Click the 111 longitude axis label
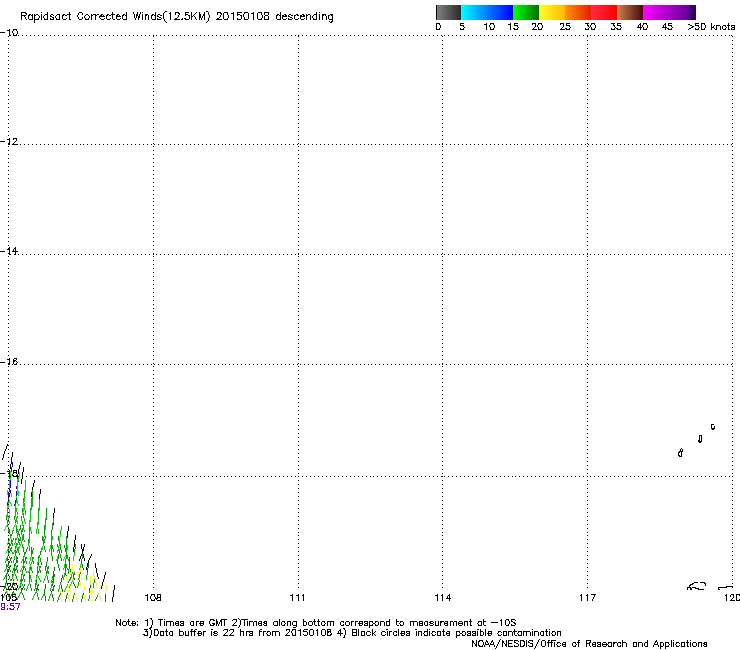The image size is (740, 650). point(297,598)
